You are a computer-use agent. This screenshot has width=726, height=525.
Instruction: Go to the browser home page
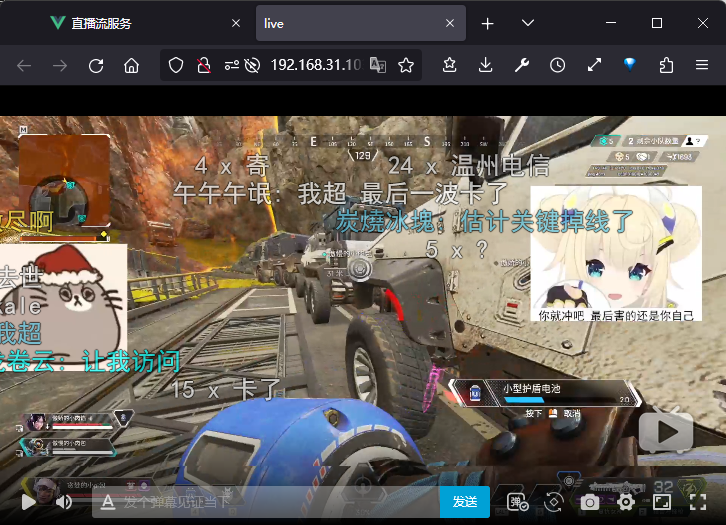pos(131,65)
